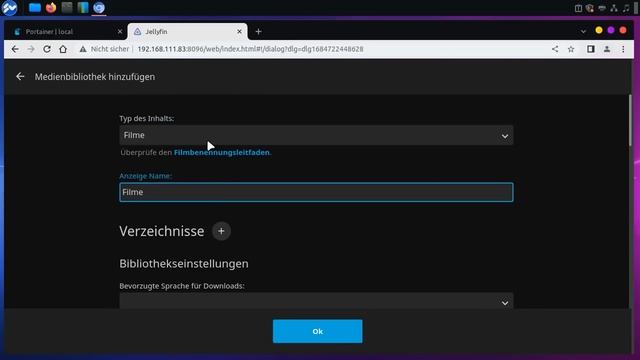Open Bevorzugte Sprache für Downloads dropdown
The width and height of the screenshot is (640, 360).
point(316,302)
